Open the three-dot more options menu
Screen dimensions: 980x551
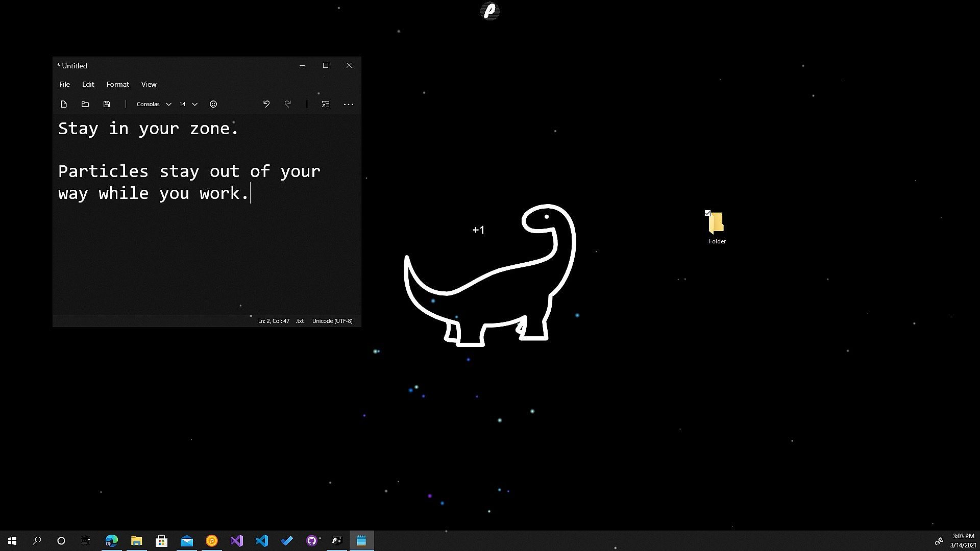[349, 104]
